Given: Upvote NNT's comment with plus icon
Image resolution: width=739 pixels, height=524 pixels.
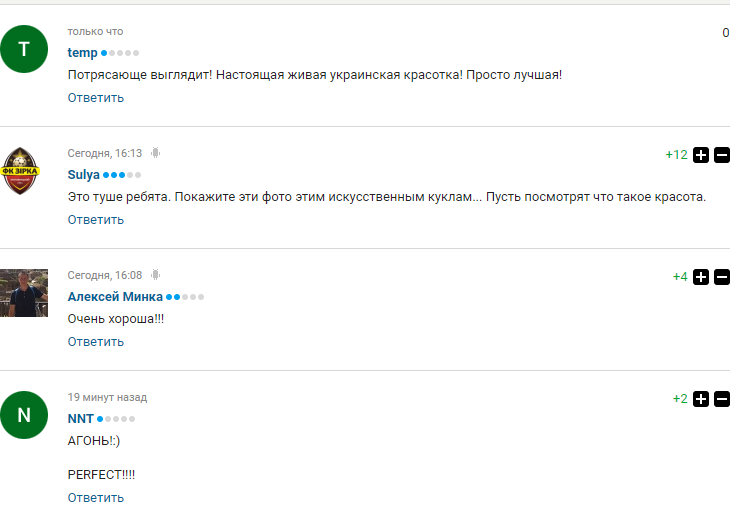Looking at the screenshot, I should point(701,399).
